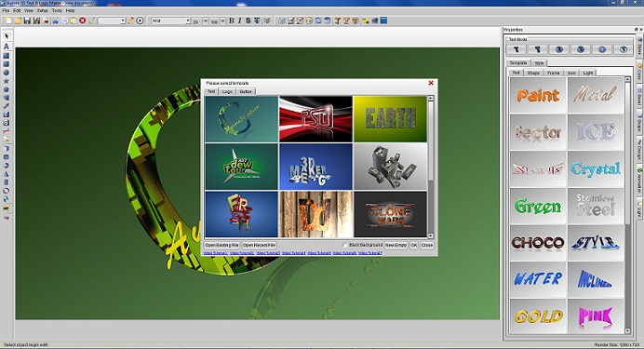
Task: Click the red delete circle icon in toolbar
Action: (x=83, y=20)
